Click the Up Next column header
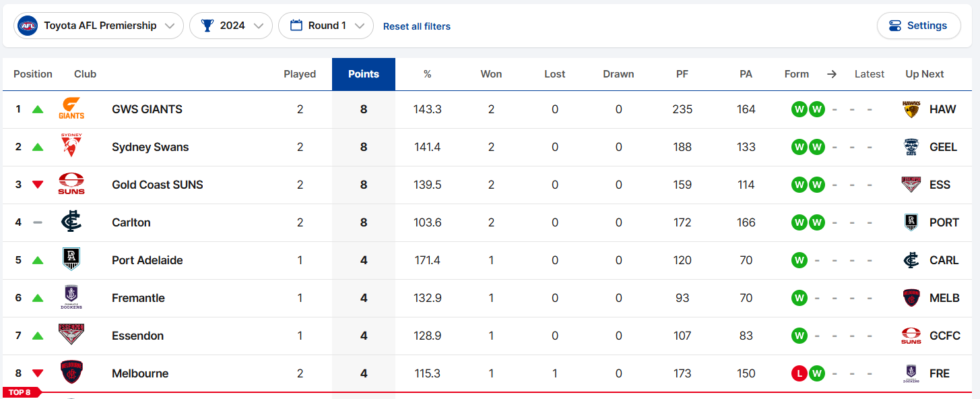This screenshot has height=399, width=980. click(x=925, y=74)
